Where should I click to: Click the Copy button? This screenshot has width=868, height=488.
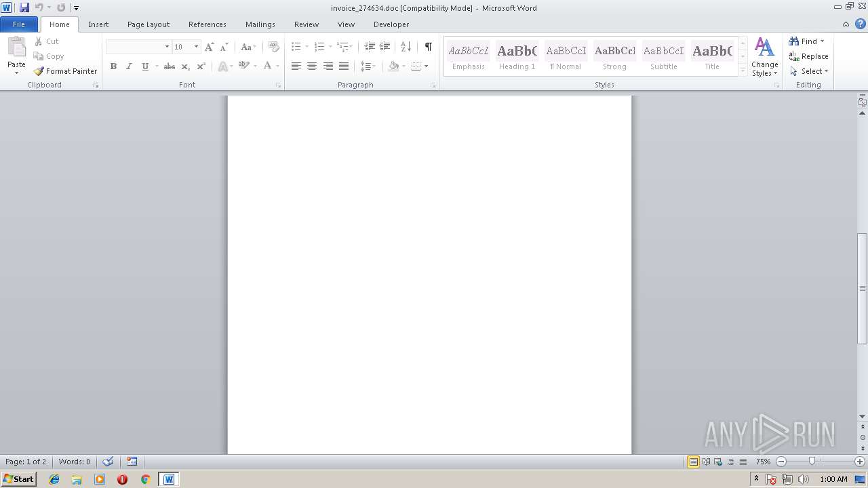[x=49, y=56]
